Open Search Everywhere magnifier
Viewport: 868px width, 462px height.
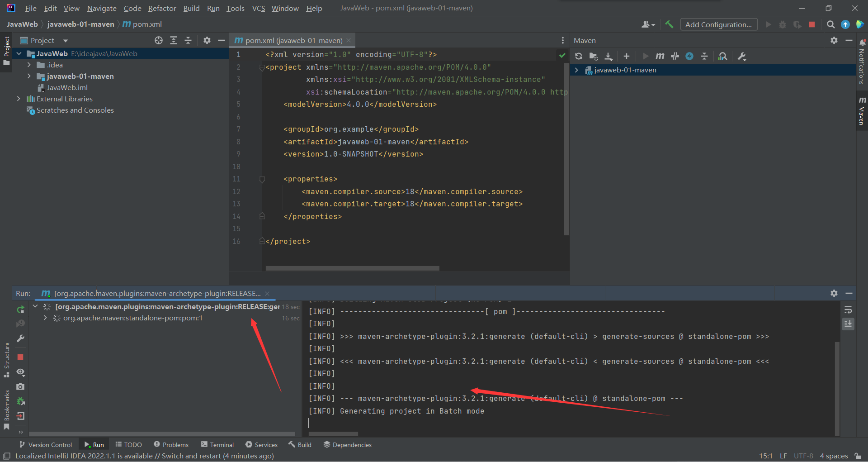(x=831, y=24)
